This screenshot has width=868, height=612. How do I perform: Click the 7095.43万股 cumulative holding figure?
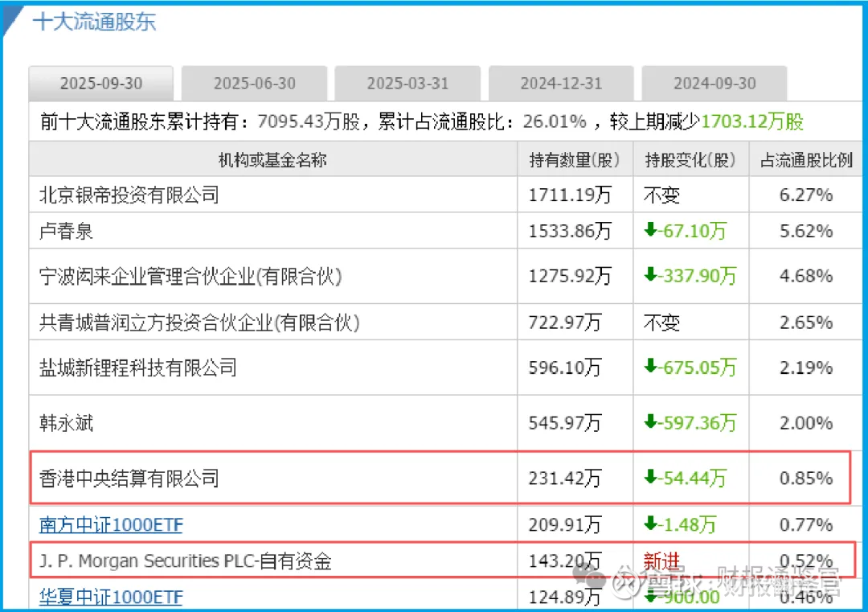pos(309,121)
